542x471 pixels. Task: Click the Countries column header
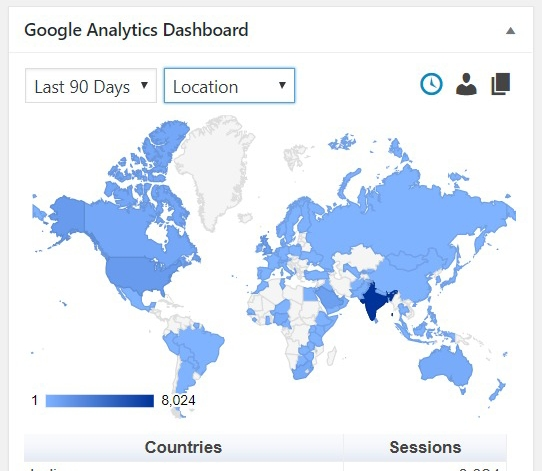[x=183, y=447]
